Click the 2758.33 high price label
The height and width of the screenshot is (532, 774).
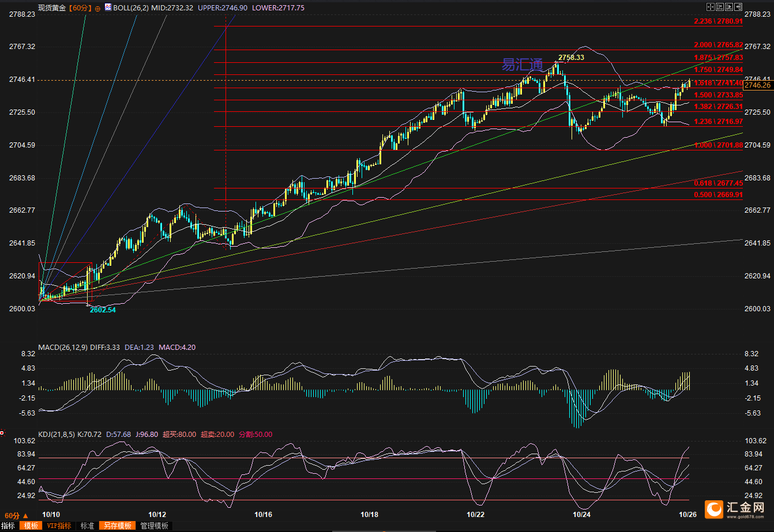coord(571,57)
